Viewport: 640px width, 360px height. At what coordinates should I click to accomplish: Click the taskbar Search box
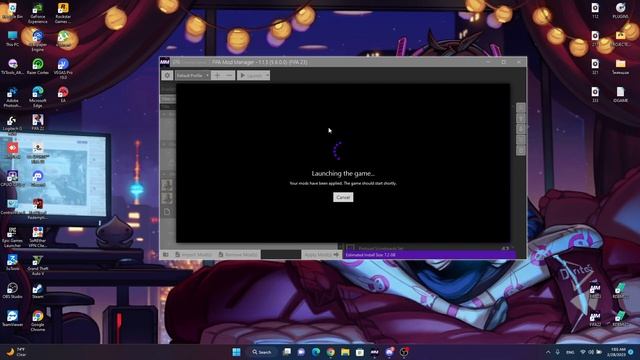[262, 352]
